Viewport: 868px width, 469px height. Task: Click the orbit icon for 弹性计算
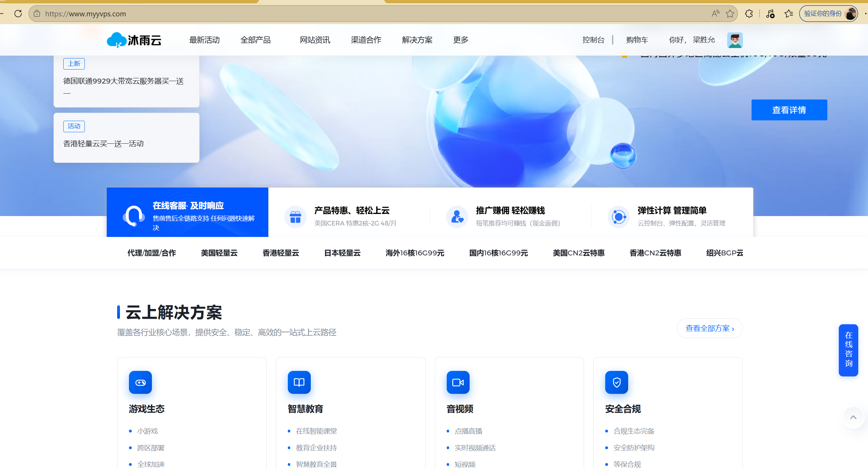point(619,217)
